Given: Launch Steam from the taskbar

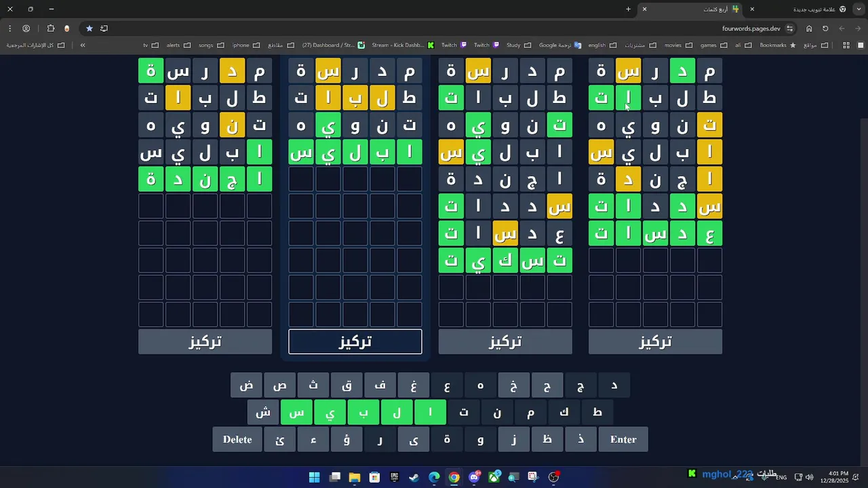Looking at the screenshot, I should 414,477.
